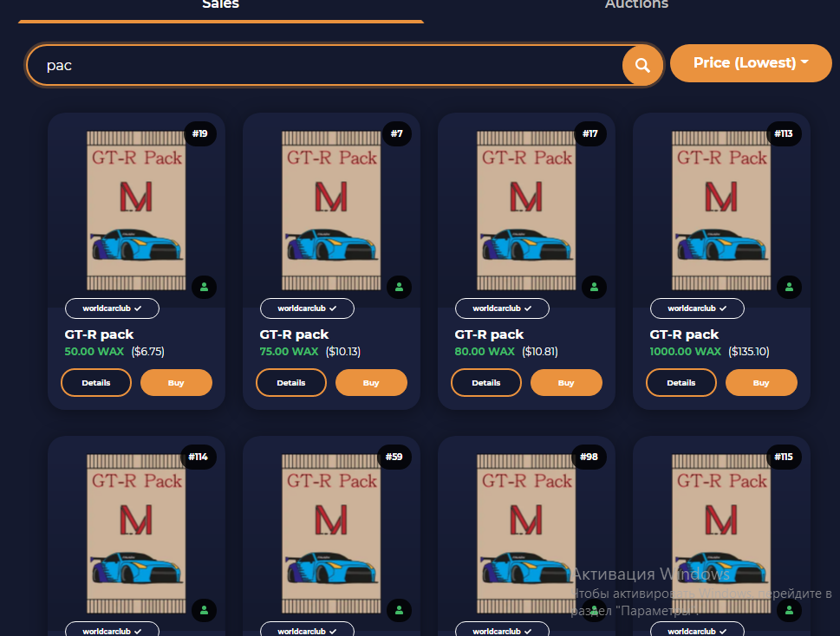Click the "75.00 WAX" price text
This screenshot has width=840, height=636.
pos(290,352)
